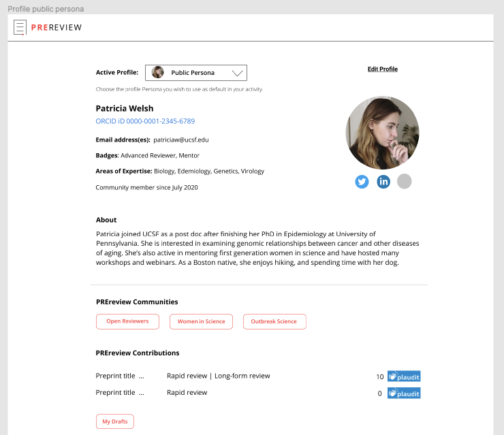Follow the ORCID iD link
Screen dimensions: 504x435
pyautogui.click(x=145, y=121)
